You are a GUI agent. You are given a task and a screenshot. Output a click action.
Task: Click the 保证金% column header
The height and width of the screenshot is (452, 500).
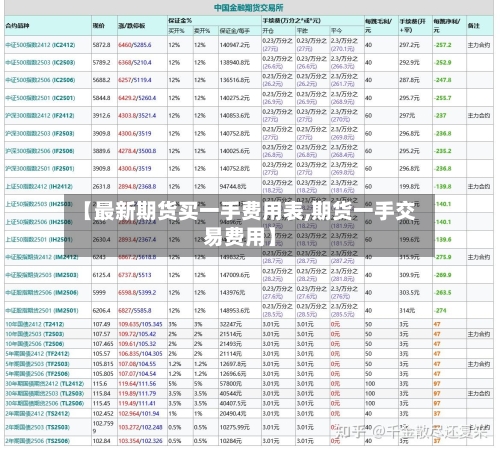(180, 21)
